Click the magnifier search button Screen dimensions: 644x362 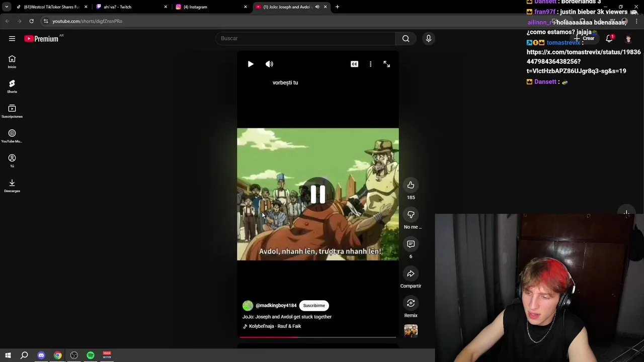[x=406, y=38]
